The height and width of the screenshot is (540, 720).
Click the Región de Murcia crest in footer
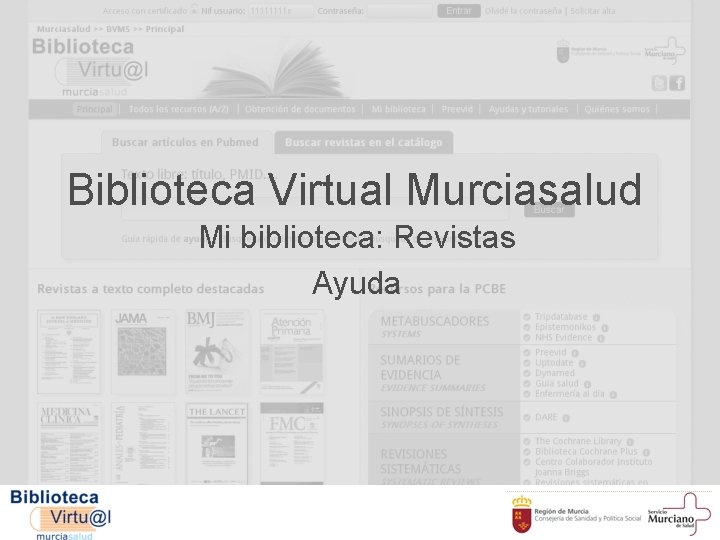[522, 514]
